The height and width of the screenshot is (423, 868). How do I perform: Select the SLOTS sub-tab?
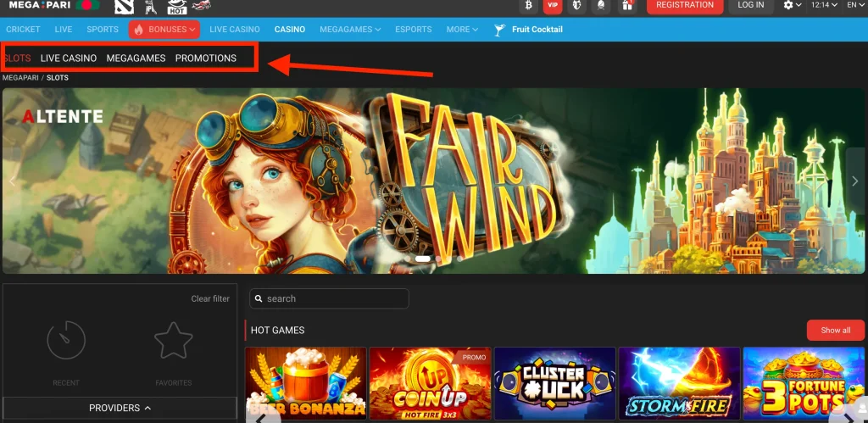[x=17, y=58]
